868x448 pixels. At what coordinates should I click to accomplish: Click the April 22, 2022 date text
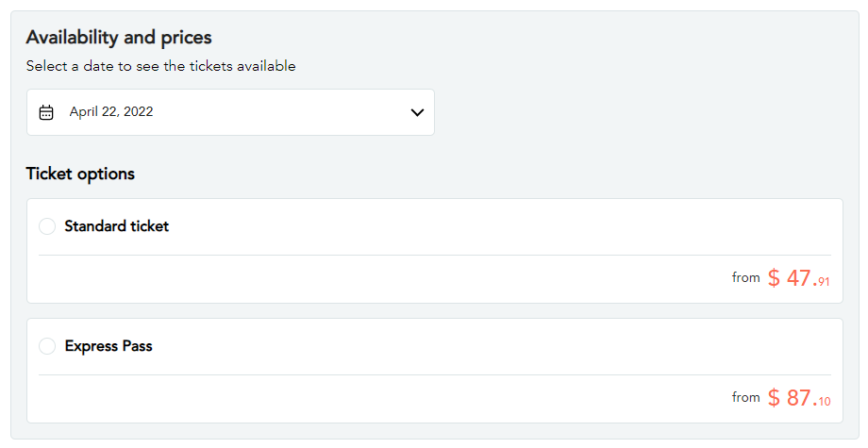[111, 111]
